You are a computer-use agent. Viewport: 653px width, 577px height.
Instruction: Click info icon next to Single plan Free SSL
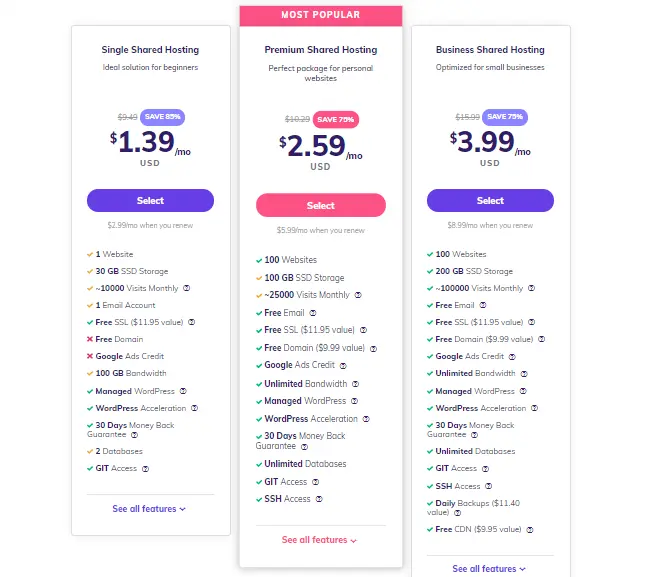[192, 322]
